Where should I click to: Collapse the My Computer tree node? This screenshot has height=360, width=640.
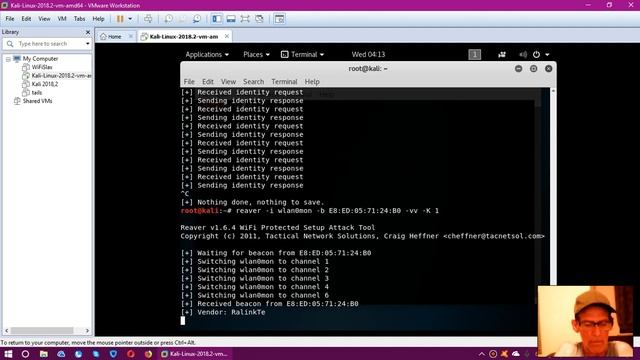coord(8,59)
